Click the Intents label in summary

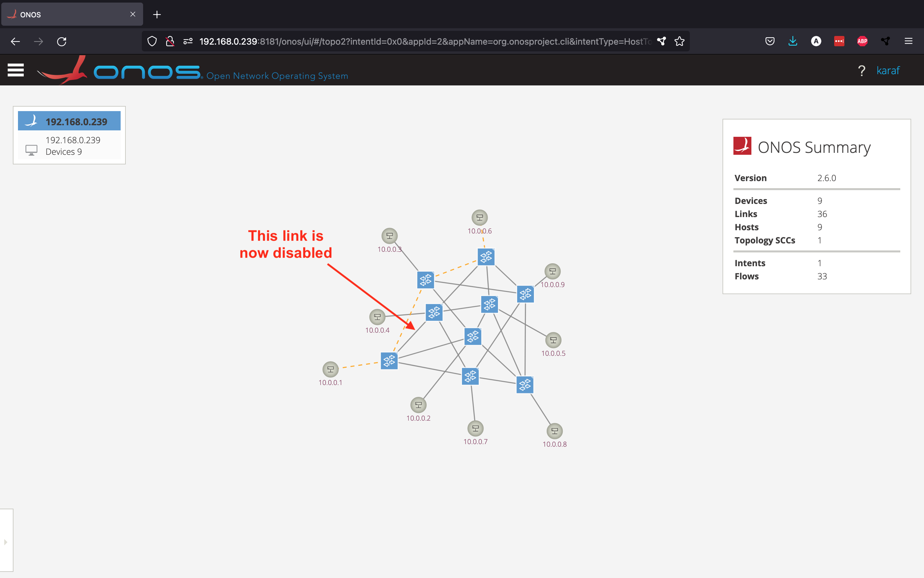click(x=750, y=263)
